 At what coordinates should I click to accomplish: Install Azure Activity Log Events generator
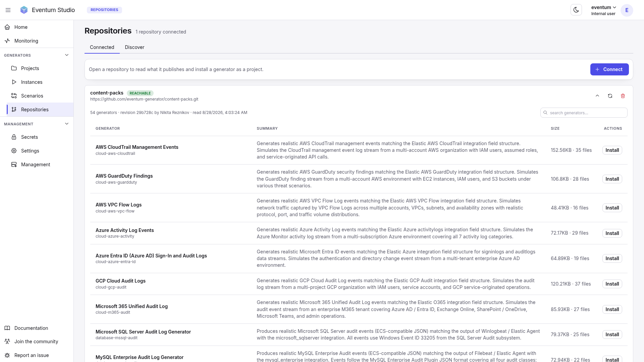(x=612, y=233)
